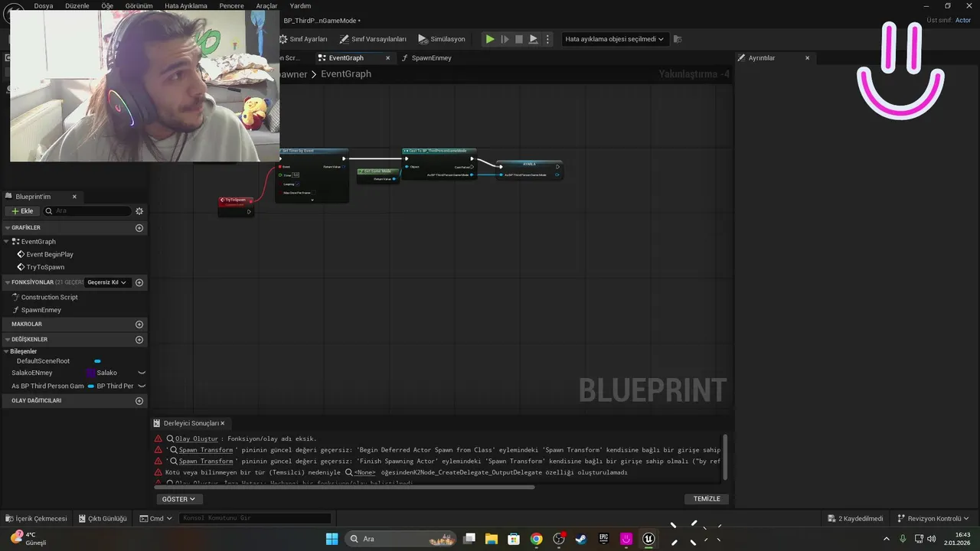Open Chrome from the Windows taskbar

536,539
